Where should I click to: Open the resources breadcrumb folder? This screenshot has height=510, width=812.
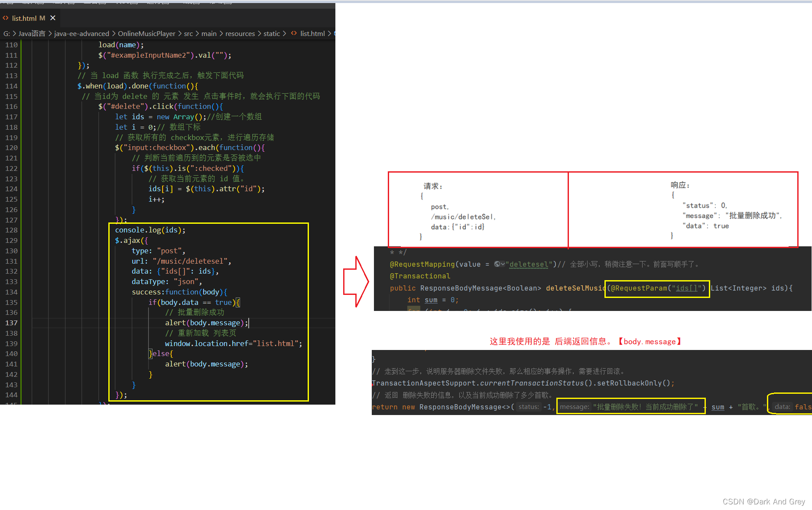click(240, 33)
